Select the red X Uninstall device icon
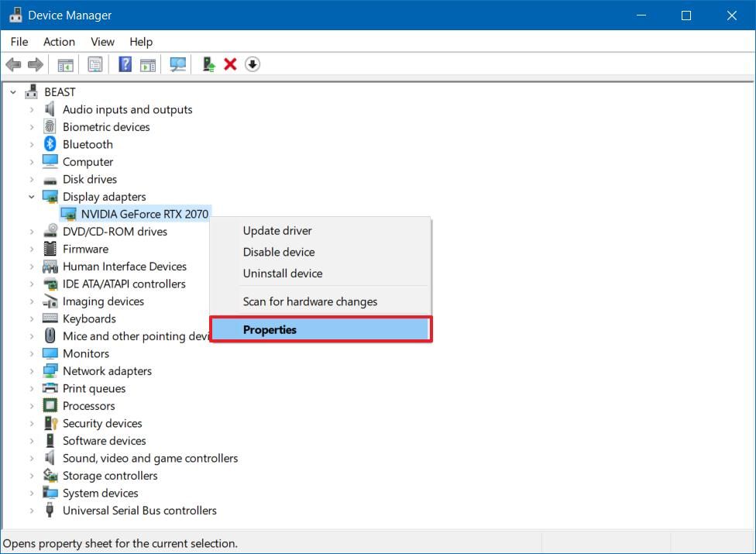756x554 pixels. (230, 64)
